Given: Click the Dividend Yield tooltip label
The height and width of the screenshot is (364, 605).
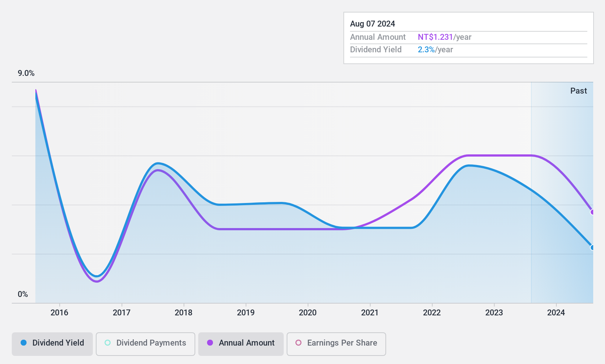Looking at the screenshot, I should 376,50.
